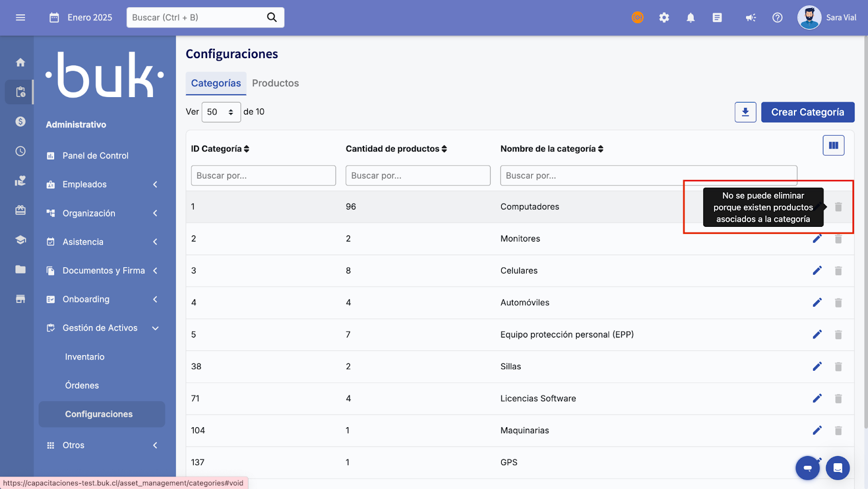Edit the Monitores category
868x489 pixels.
click(x=817, y=239)
